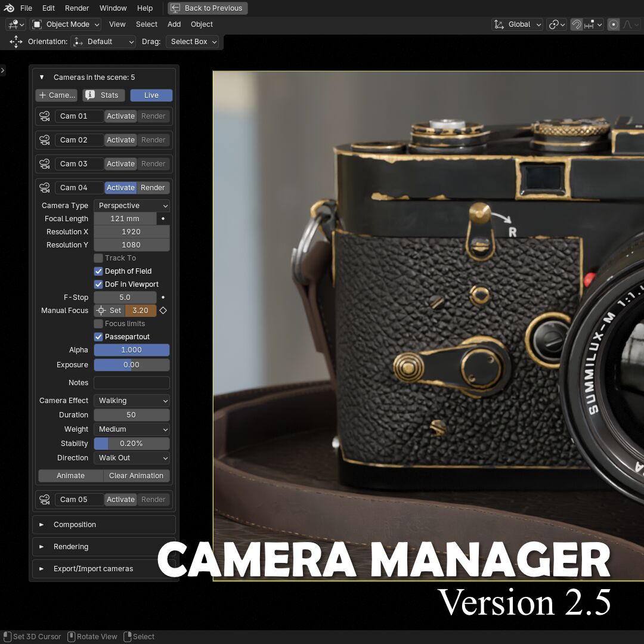Click the camera icon beside Cam 05
Screen dimensions: 644x644
coord(45,500)
